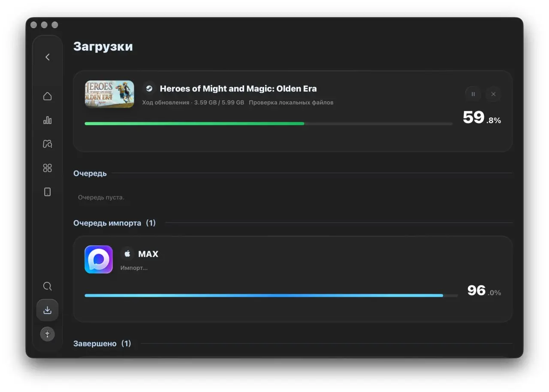Click the "Завершено (1)" section header
Viewport: 549px width, 392px height.
[102, 344]
